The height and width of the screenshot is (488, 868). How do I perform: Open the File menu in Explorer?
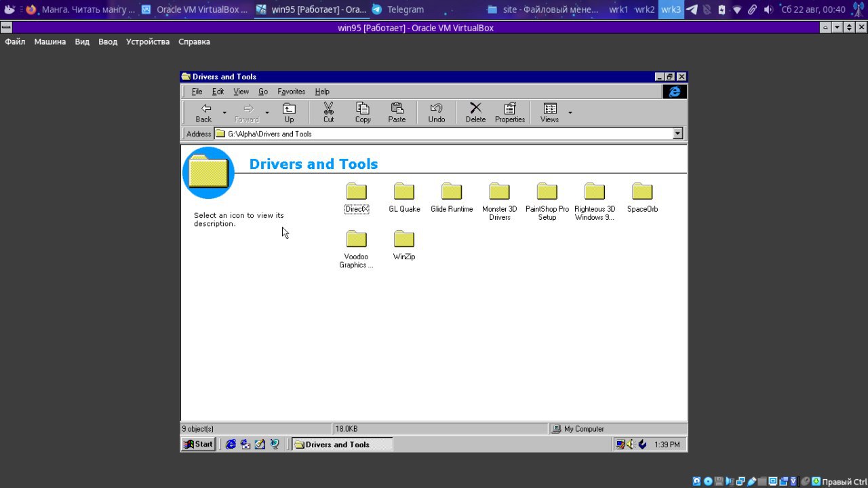pos(197,92)
